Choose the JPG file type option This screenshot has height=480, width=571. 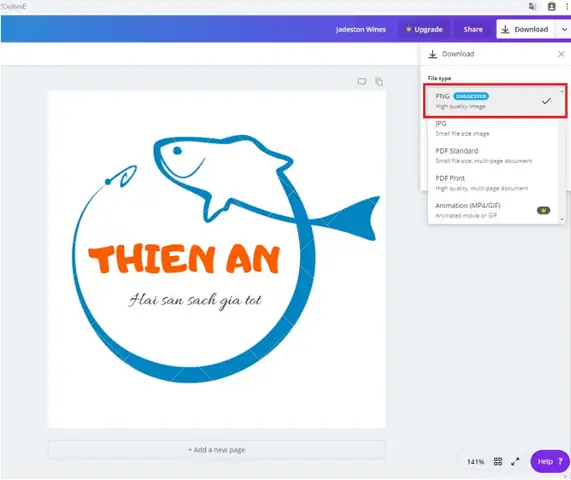(493, 129)
